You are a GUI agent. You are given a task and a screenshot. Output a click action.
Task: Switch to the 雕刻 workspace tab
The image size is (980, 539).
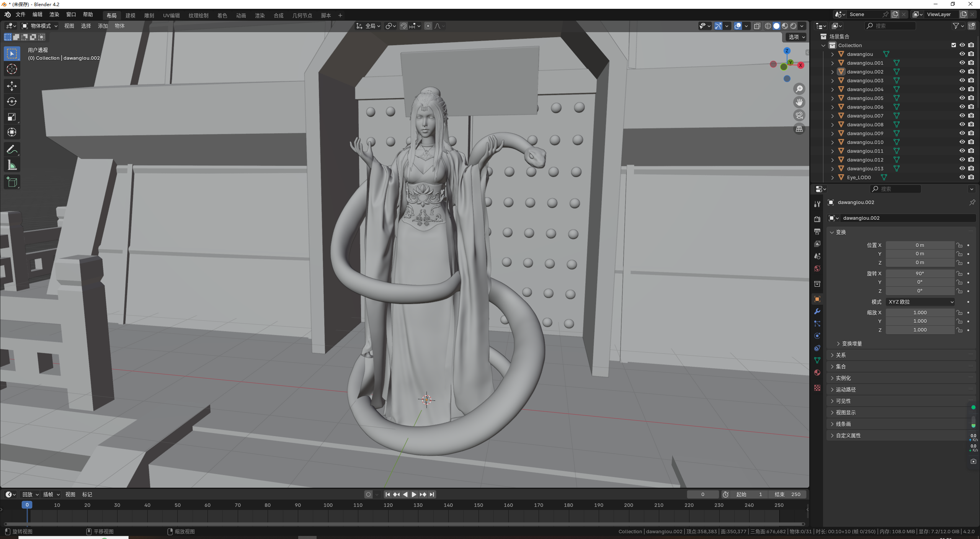click(149, 16)
